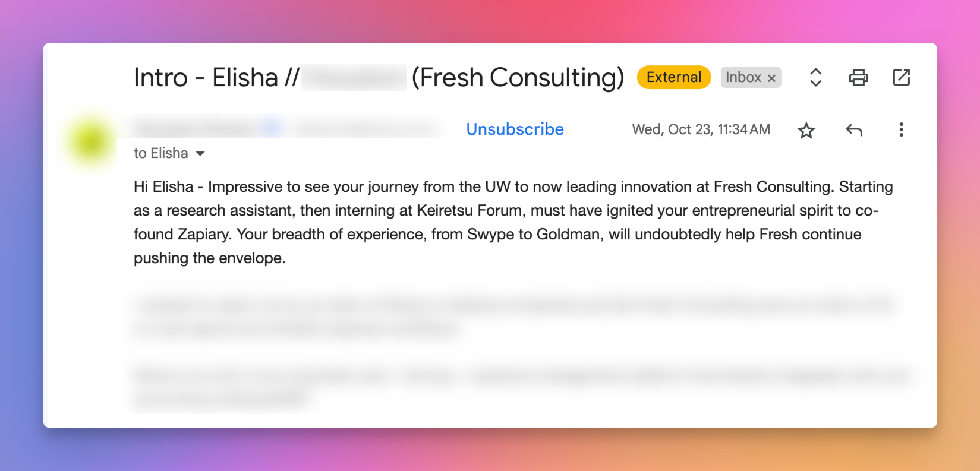Click the email subject line "Intro - Elisha"
The image size is (980, 471).
206,78
